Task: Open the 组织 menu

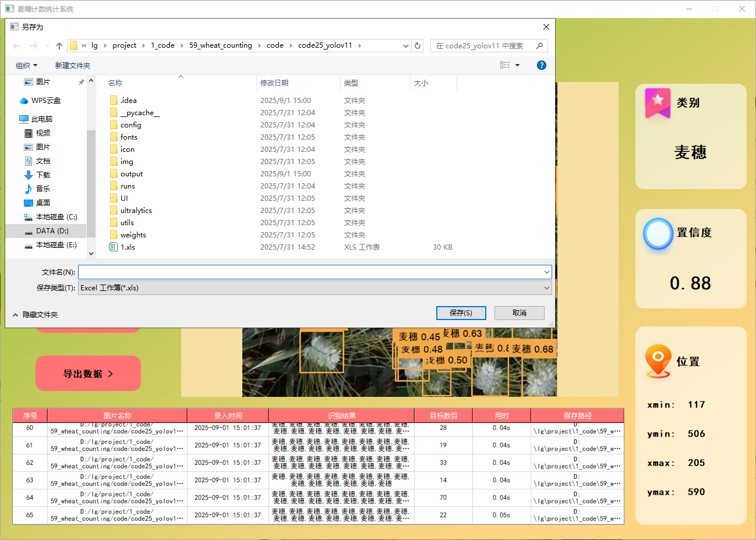Action: [27, 65]
